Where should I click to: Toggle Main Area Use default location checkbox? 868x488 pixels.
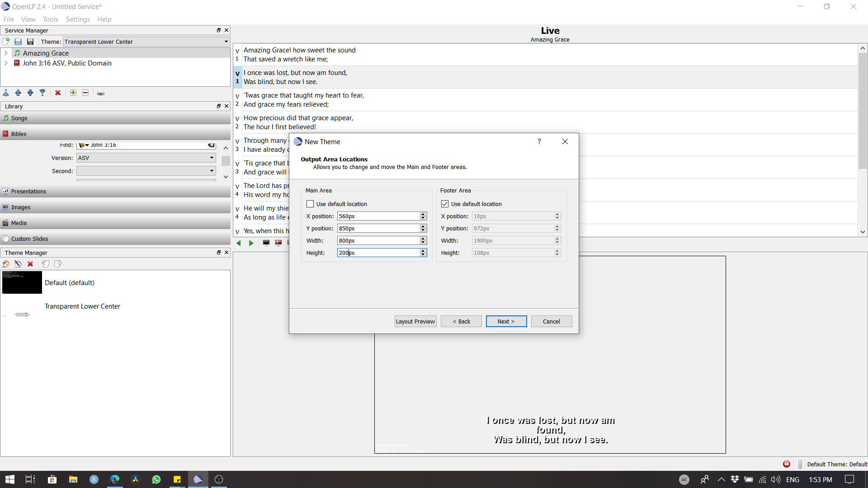310,203
